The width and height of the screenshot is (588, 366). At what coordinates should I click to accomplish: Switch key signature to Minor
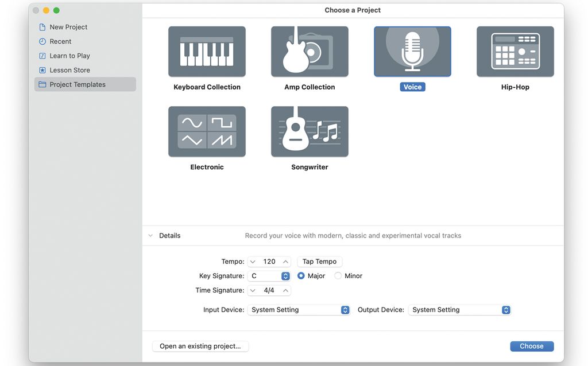pyautogui.click(x=338, y=275)
